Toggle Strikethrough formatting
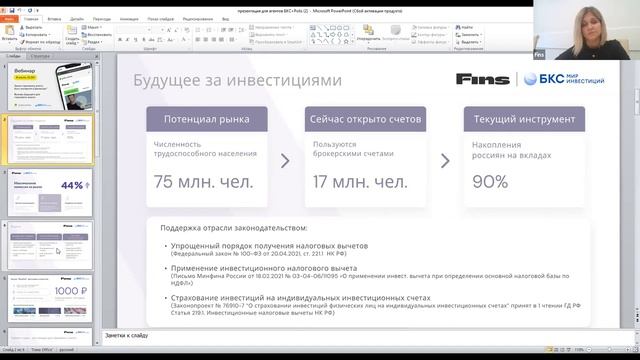Image resolution: width=640 pixels, height=360 pixels. pyautogui.click(x=151, y=40)
